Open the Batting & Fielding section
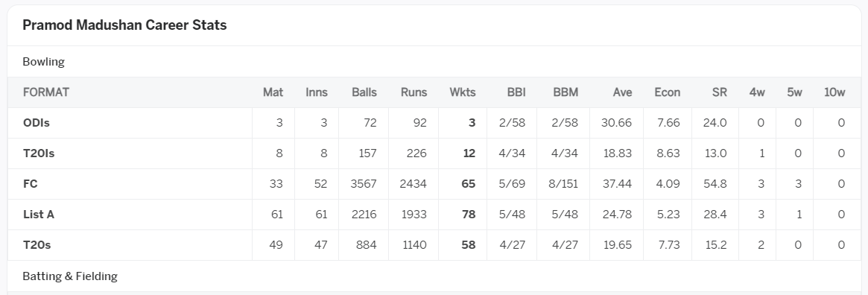 click(x=70, y=276)
